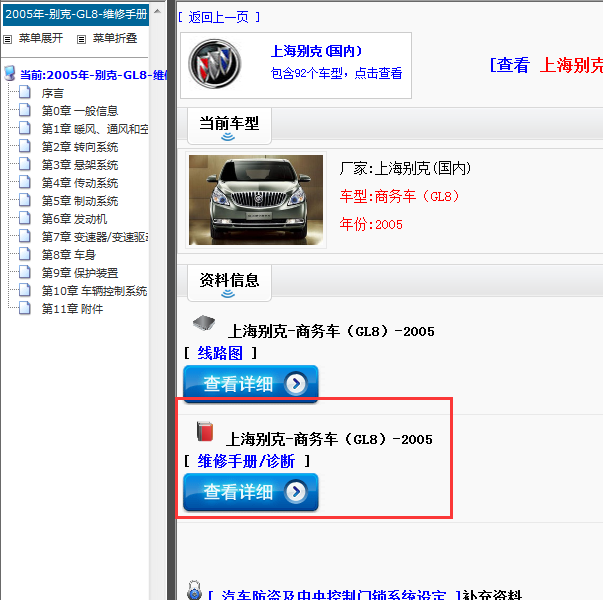Click the Buick logo icon
Image resolution: width=603 pixels, height=600 pixels.
tap(215, 64)
